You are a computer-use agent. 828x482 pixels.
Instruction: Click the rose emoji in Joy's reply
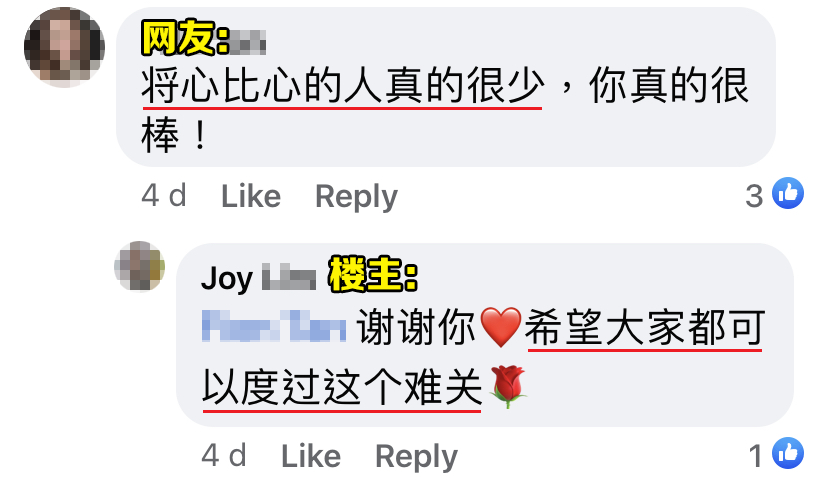pos(508,386)
